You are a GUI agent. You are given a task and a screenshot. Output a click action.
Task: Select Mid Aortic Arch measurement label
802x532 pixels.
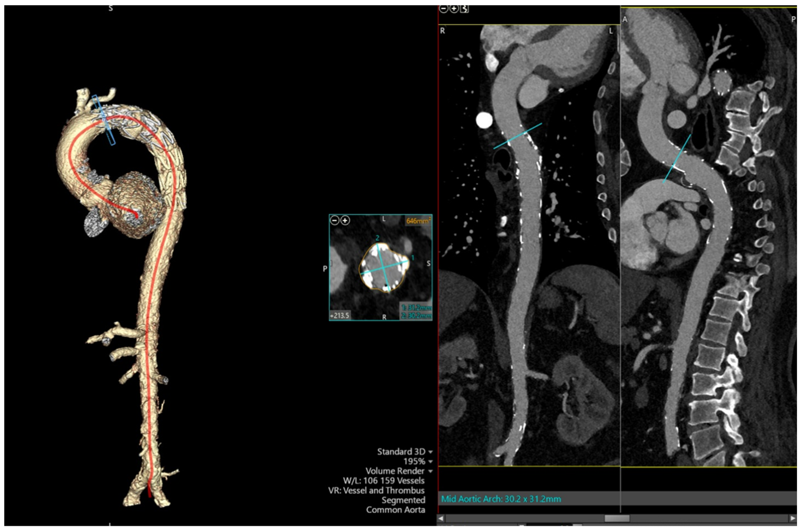click(501, 499)
